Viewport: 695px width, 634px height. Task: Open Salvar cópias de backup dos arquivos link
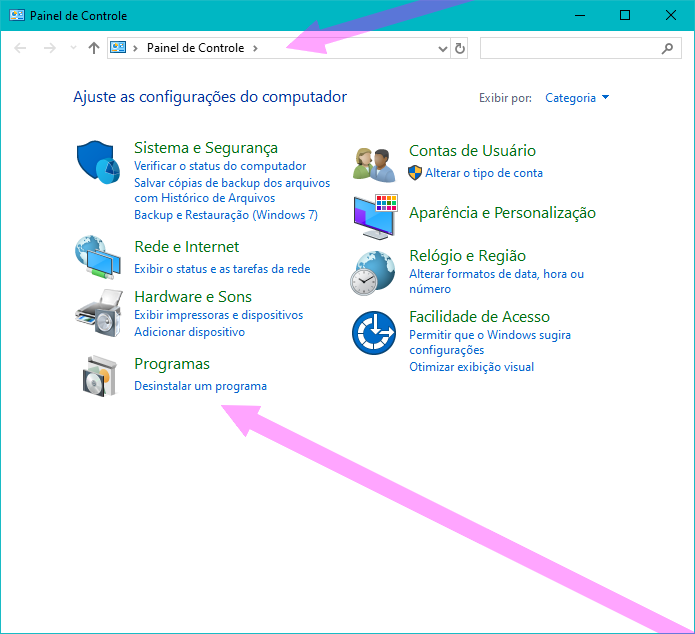pos(232,190)
